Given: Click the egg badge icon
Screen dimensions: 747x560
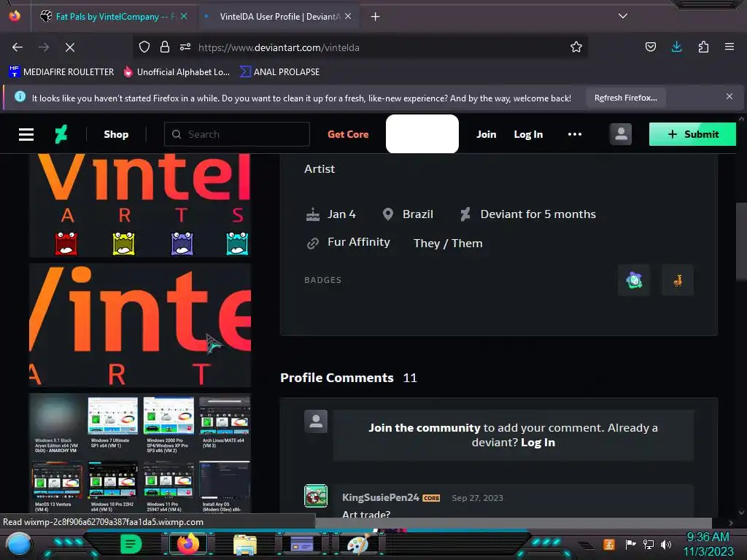Looking at the screenshot, I should (x=634, y=281).
